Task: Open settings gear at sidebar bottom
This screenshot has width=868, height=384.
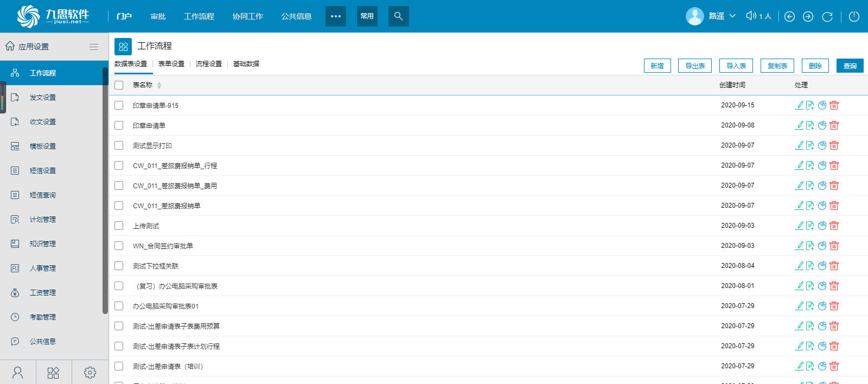Action: 90,372
